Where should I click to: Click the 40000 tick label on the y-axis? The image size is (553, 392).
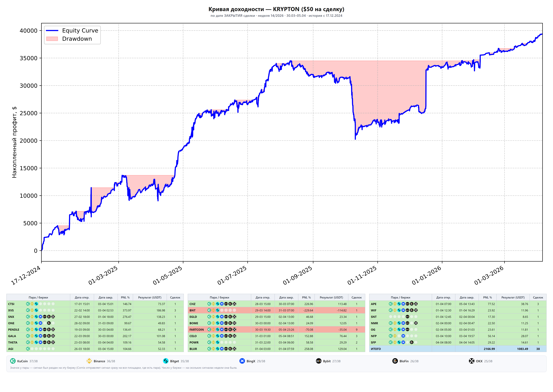pos(29,31)
